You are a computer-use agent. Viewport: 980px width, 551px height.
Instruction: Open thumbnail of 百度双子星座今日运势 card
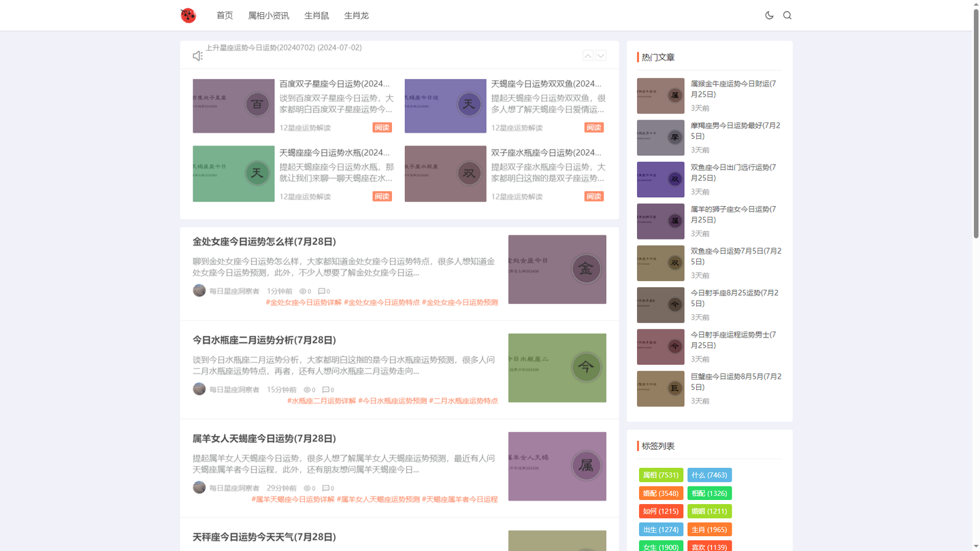coord(233,105)
